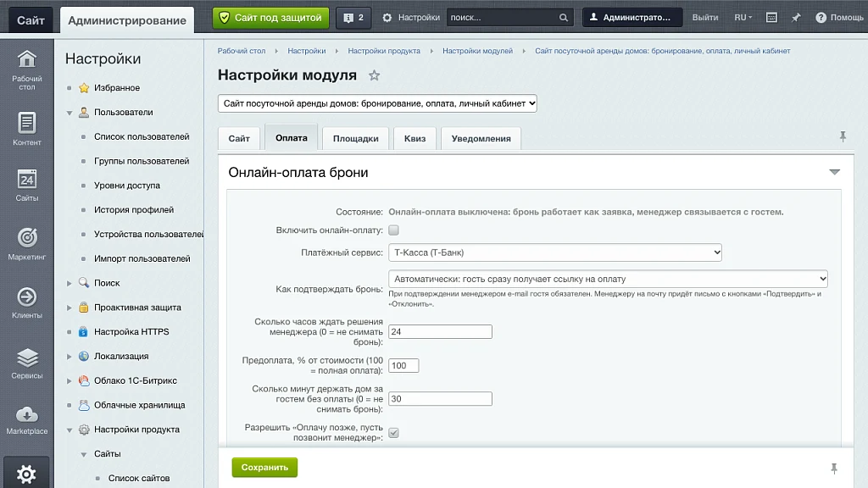868x488 pixels.
Task: Open the Клиенты sidebar section
Action: tap(26, 302)
